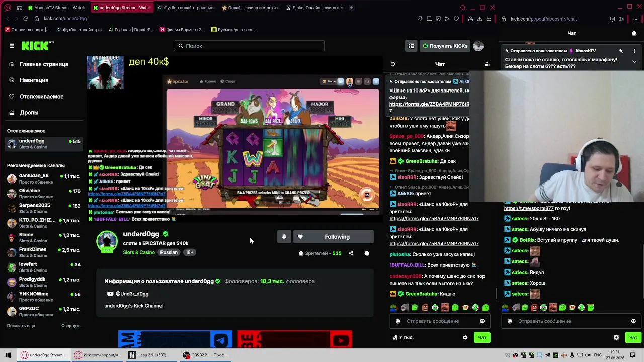Open the users icon in popout Чат header

(634, 33)
